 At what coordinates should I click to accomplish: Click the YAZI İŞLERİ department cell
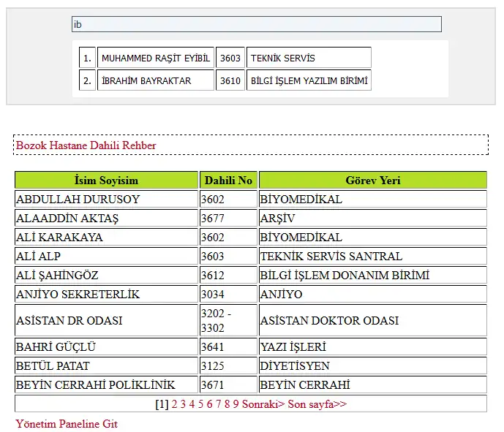point(373,346)
